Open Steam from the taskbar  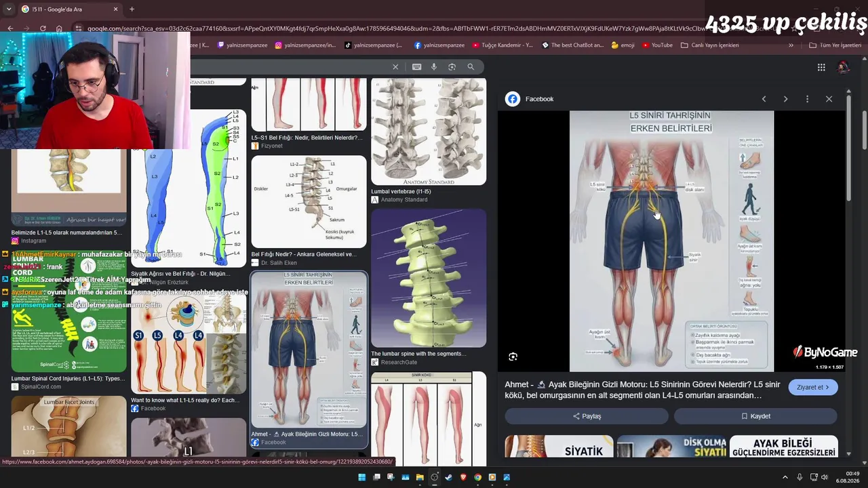449,477
